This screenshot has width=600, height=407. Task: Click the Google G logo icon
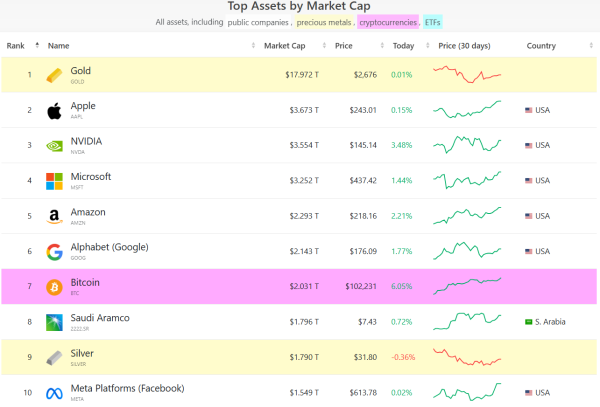[x=54, y=252]
